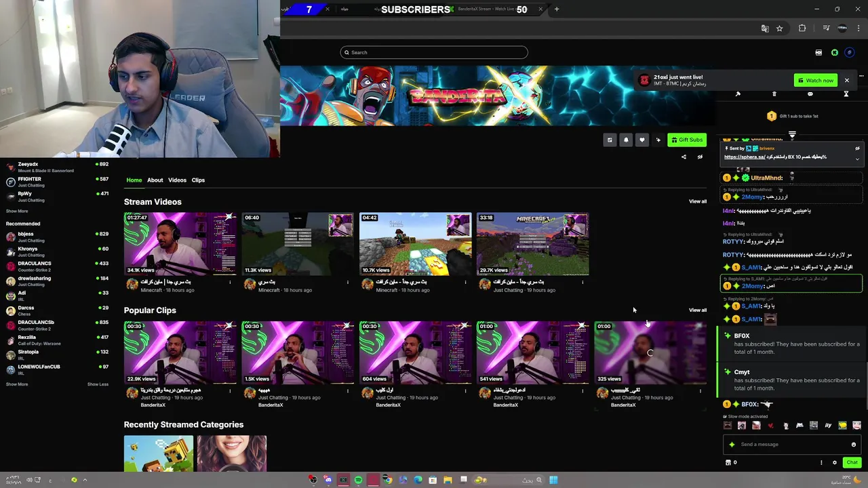Open Chrome three-dot menu
The height and width of the screenshot is (488, 868).
click(858, 28)
